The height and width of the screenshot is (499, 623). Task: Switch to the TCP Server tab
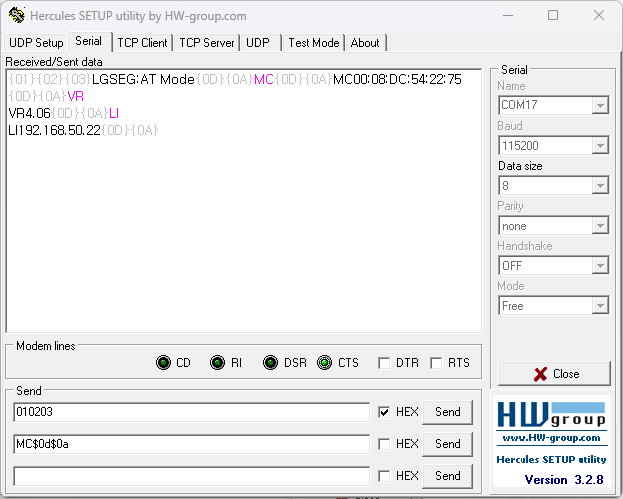207,43
